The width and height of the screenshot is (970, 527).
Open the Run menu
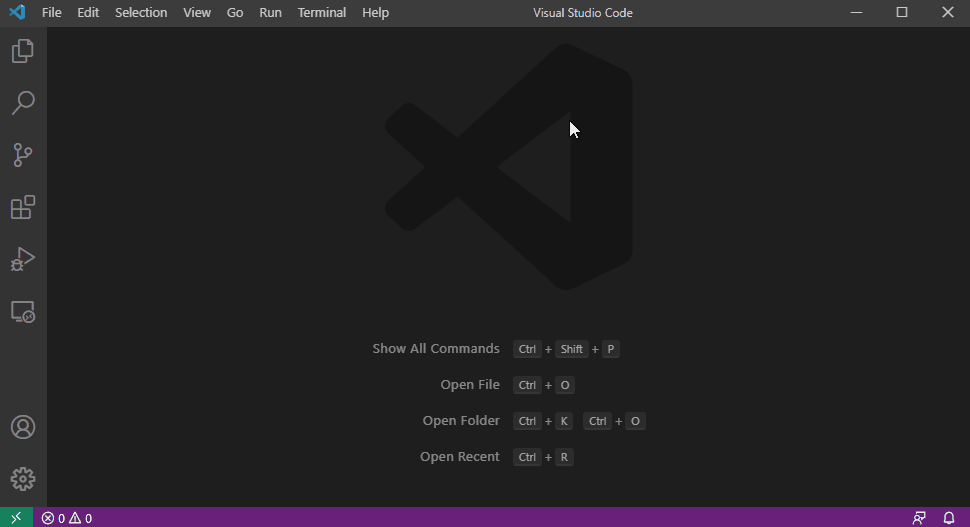[270, 12]
